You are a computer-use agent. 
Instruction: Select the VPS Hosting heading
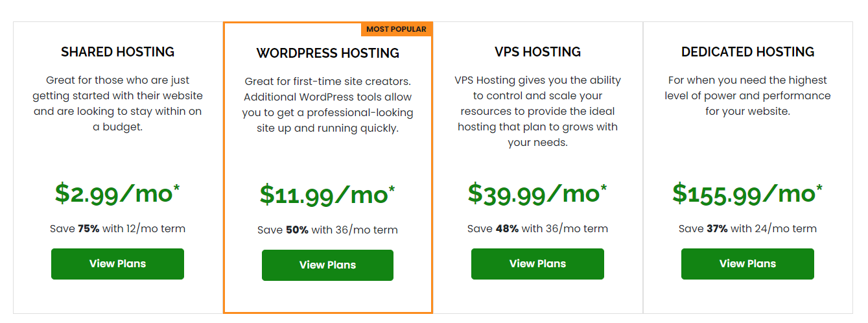coord(537,52)
